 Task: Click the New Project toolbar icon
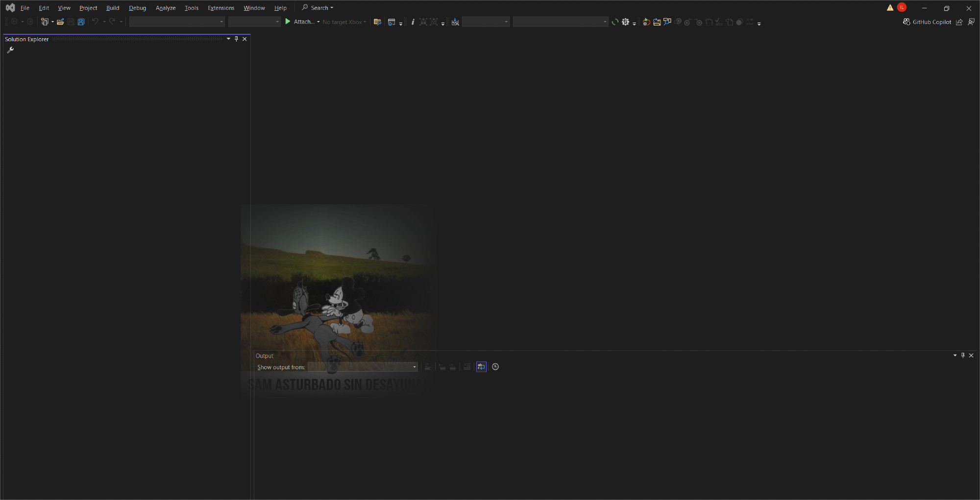[x=45, y=22]
